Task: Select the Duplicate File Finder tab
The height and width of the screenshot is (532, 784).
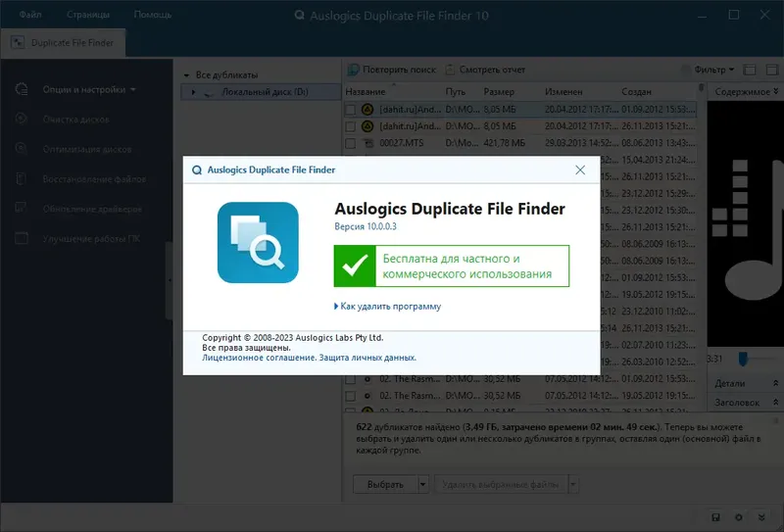Action: tap(63, 43)
